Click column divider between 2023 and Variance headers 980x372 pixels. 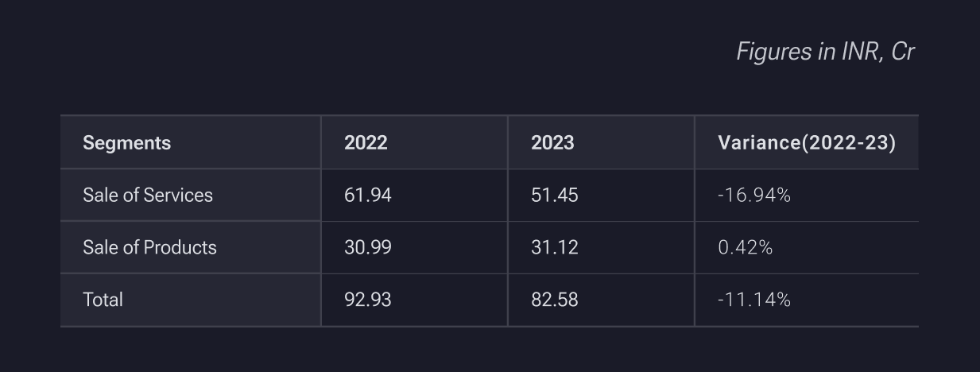pyautogui.click(x=695, y=143)
